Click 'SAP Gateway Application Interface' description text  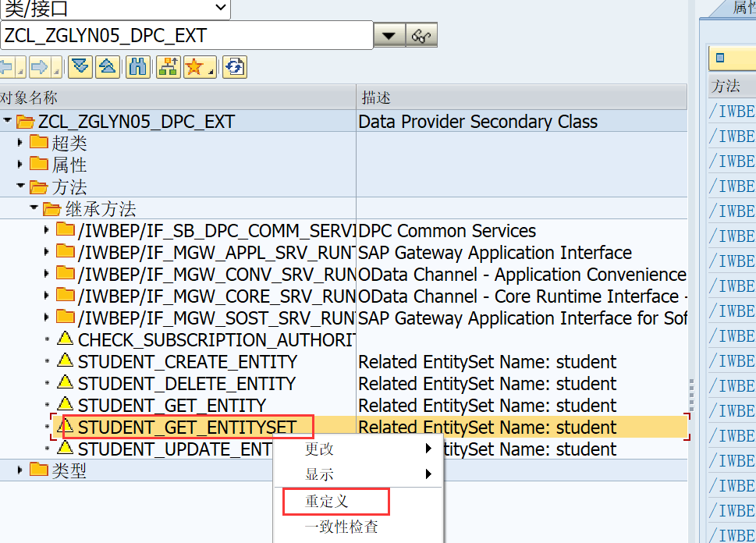(495, 253)
